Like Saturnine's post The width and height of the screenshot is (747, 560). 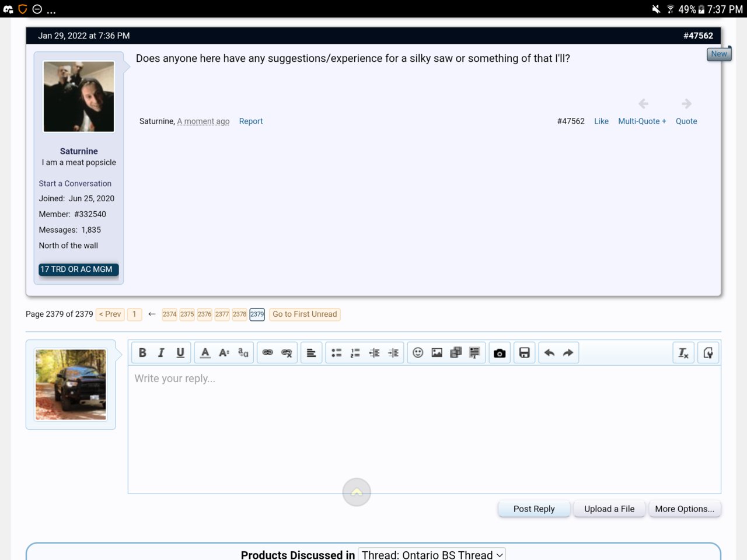click(601, 121)
